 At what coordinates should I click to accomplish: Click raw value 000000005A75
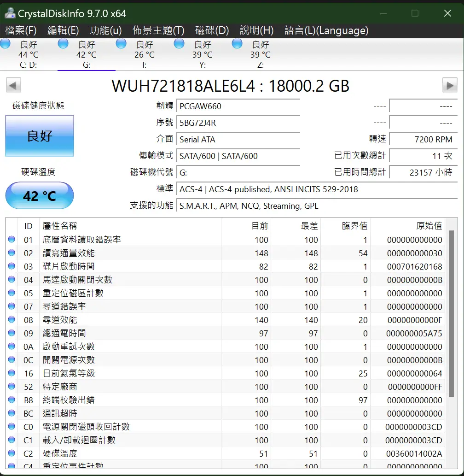[x=414, y=334]
